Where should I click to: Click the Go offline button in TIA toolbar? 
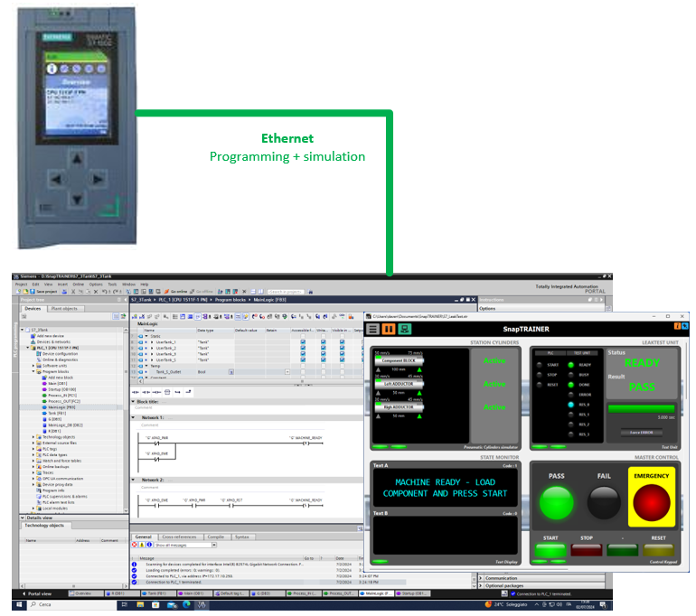(x=202, y=292)
